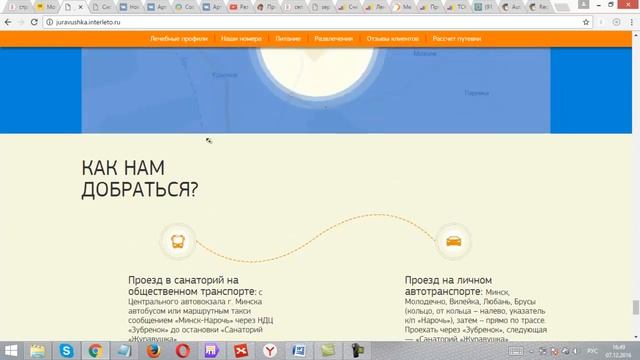The image size is (640, 360).
Task: Open the camera recorder icon in taskbar
Action: pos(357,351)
